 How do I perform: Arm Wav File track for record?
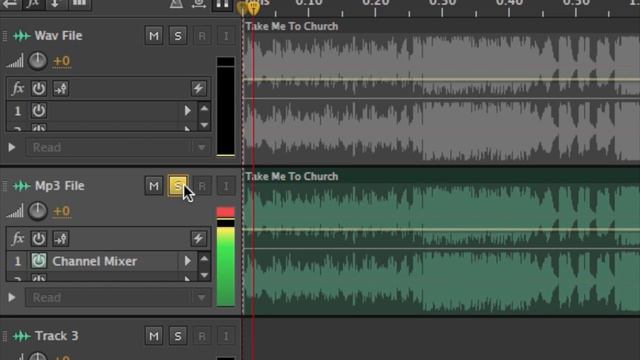coord(202,36)
